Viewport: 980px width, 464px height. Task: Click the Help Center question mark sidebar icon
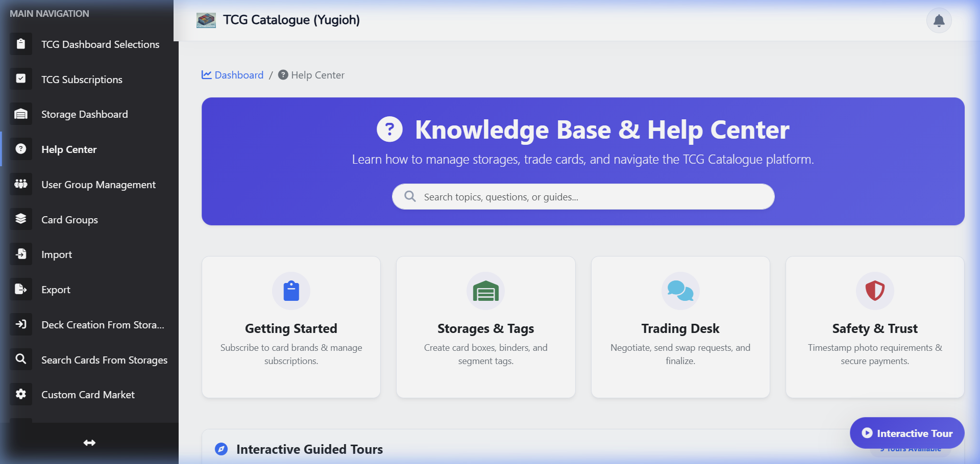tap(20, 149)
